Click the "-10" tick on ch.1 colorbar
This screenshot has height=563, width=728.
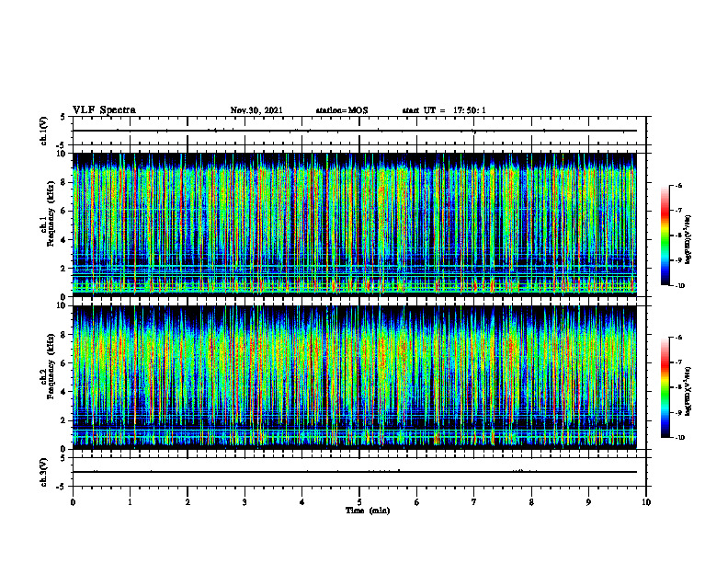click(x=679, y=286)
